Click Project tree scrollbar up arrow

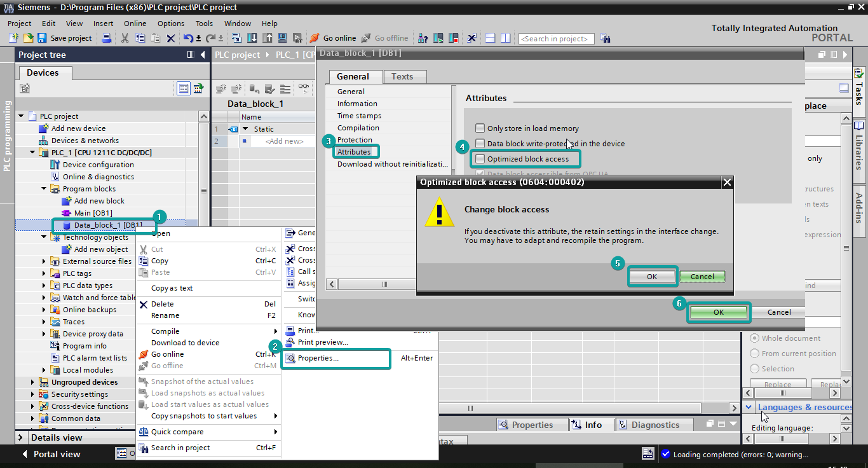point(203,117)
